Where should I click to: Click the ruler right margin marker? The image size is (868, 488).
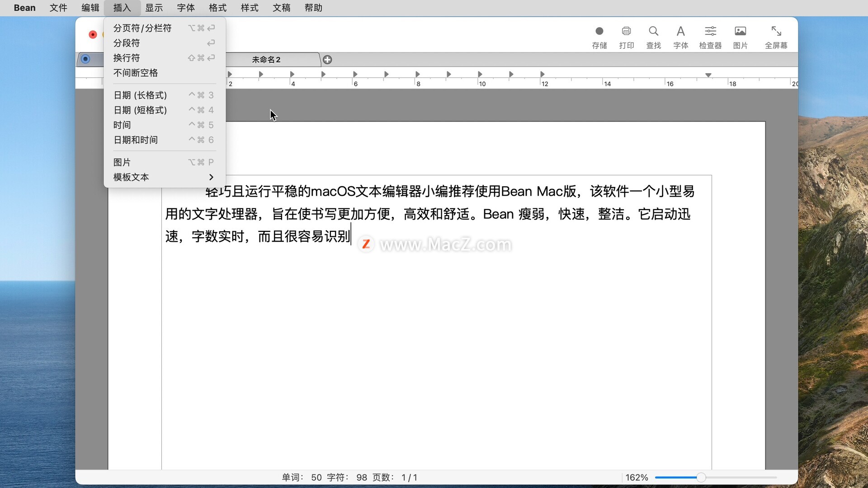[708, 75]
